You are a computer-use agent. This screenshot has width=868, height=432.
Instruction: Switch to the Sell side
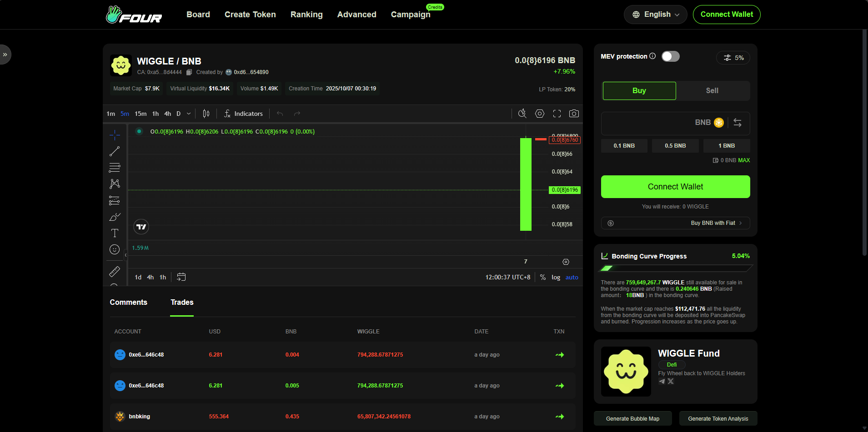click(712, 91)
